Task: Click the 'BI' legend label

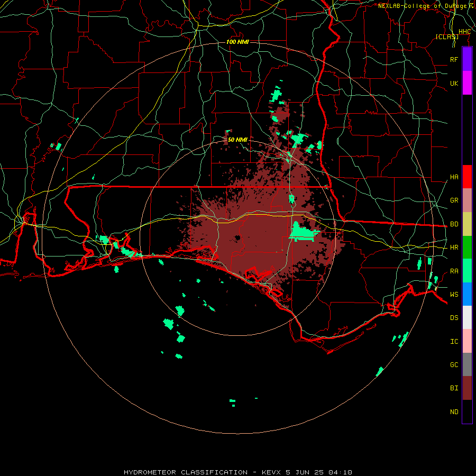Action: 454,388
